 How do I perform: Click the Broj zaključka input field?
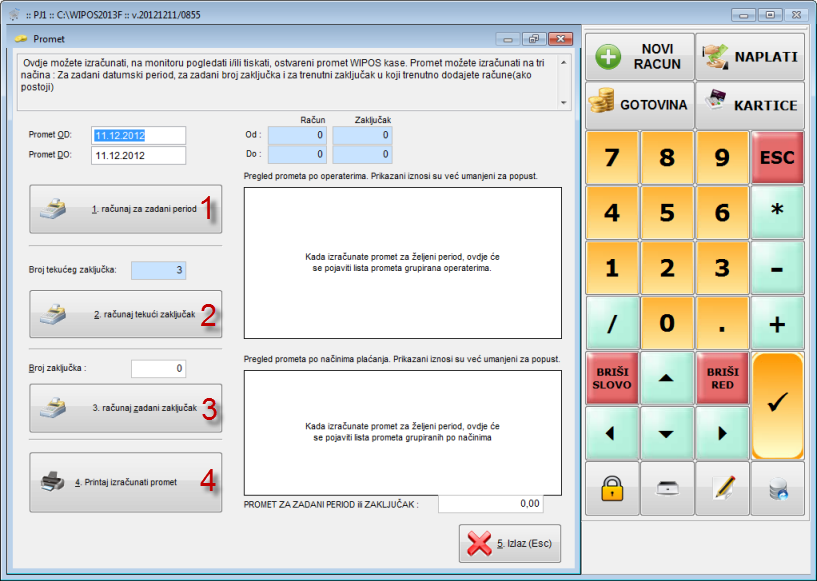[159, 369]
